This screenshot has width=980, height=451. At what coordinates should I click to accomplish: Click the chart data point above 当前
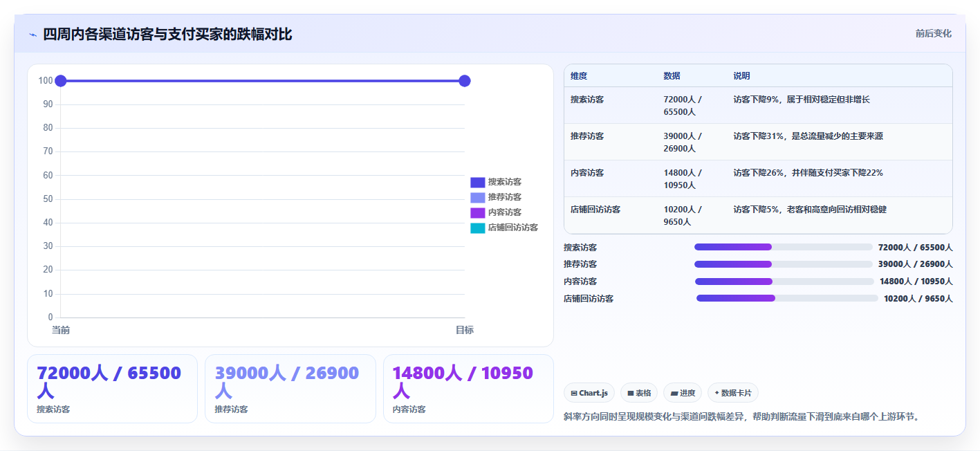tap(61, 81)
